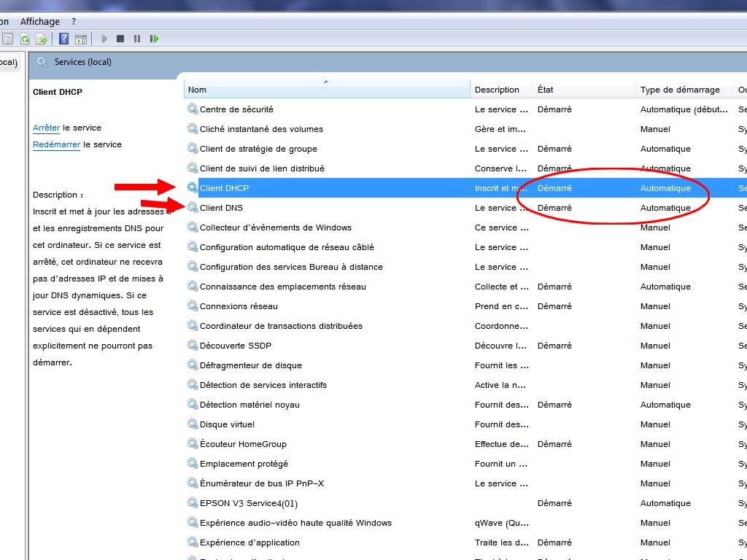Viewport: 747px width, 560px height.
Task: Click the Stop service toolbar button
Action: (120, 39)
